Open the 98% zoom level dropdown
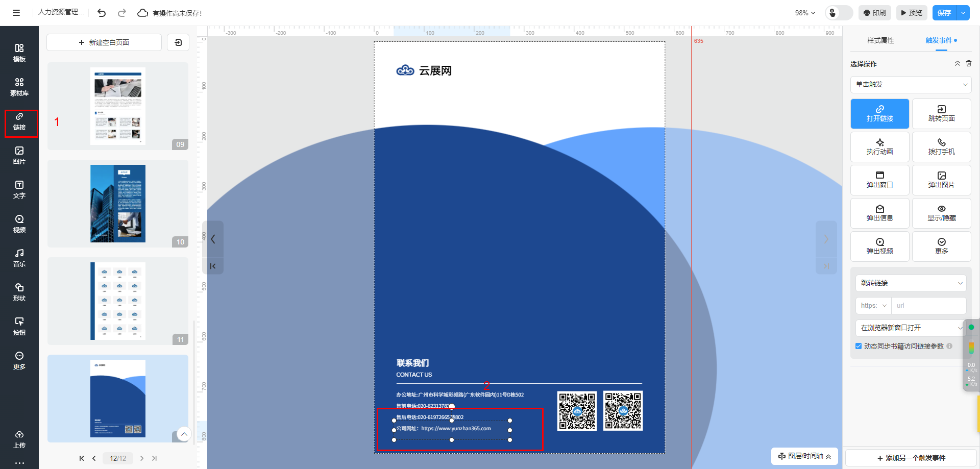This screenshot has width=980, height=469. (x=805, y=13)
